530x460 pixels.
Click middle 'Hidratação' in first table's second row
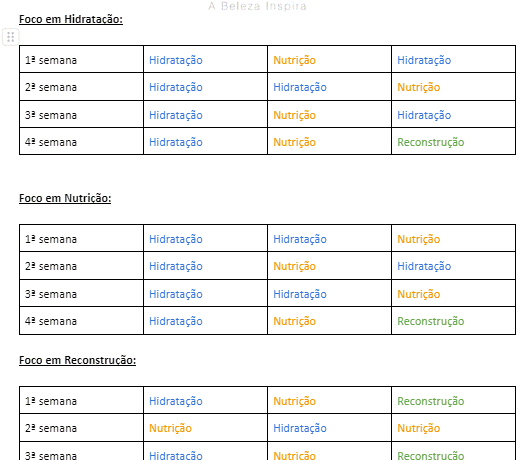(x=300, y=87)
